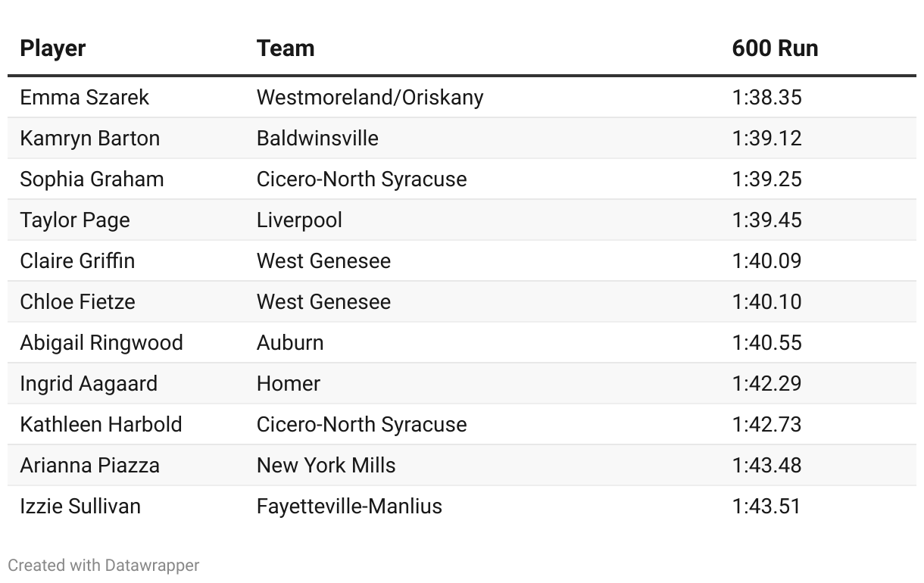Click Ingrid Aagaard in the list
Viewport: 924px width, 583px height.
[x=89, y=384]
